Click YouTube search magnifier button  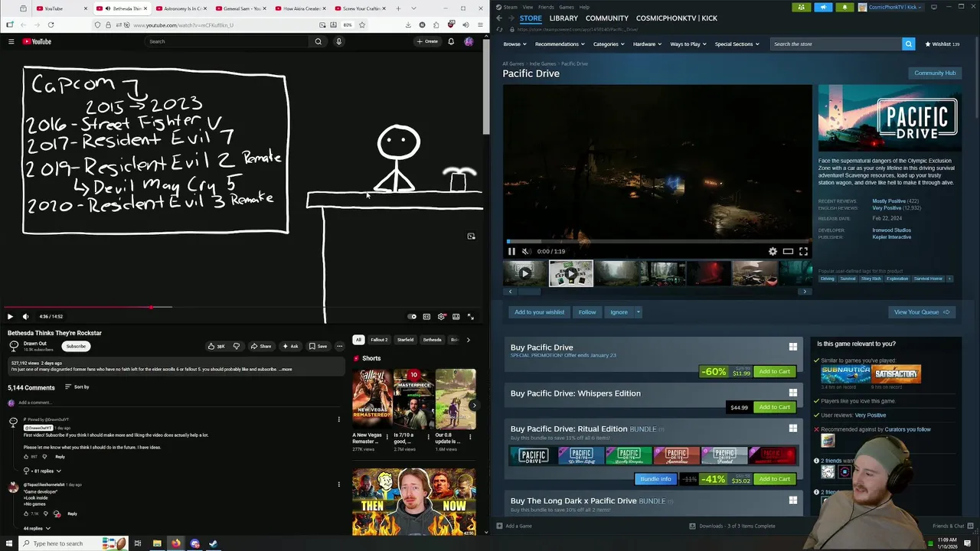coord(318,41)
